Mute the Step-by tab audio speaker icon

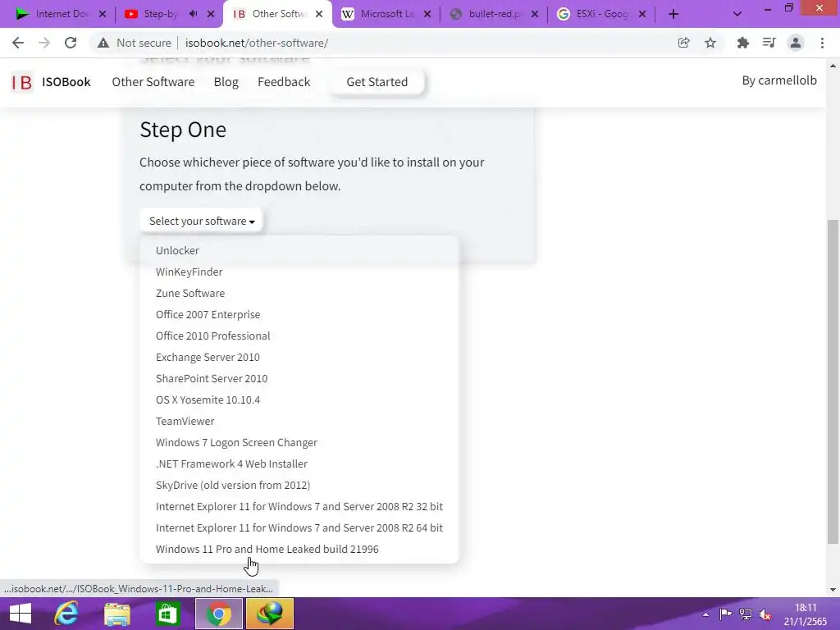point(194,14)
